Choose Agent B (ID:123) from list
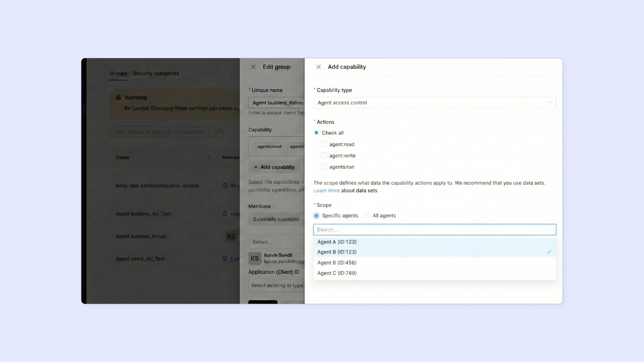644x362 pixels. pyautogui.click(x=434, y=252)
